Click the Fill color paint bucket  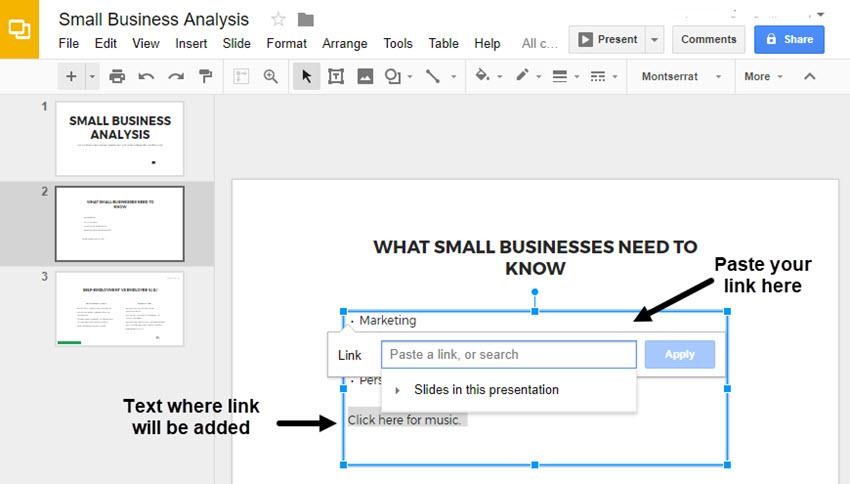482,75
